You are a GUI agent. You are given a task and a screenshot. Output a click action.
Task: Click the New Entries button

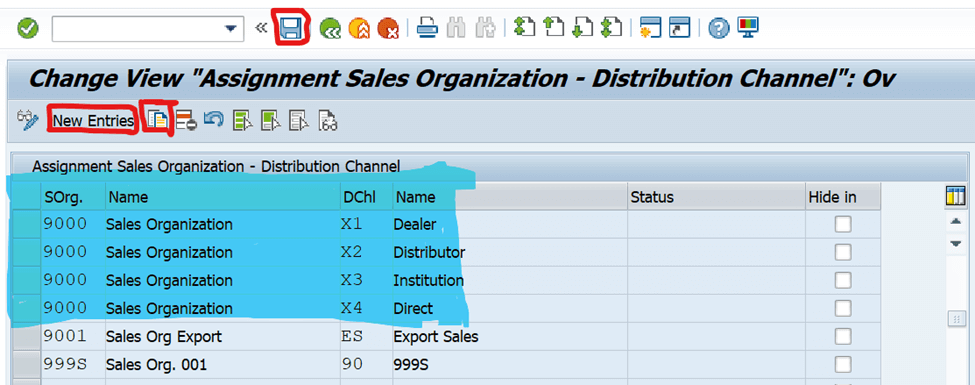click(x=93, y=121)
